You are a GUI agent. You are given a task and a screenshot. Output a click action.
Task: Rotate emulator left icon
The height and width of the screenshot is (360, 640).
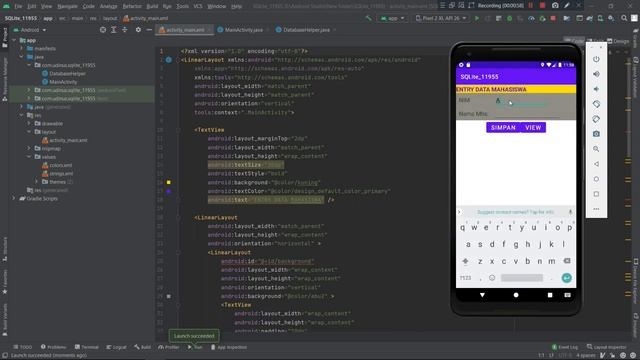tap(596, 104)
